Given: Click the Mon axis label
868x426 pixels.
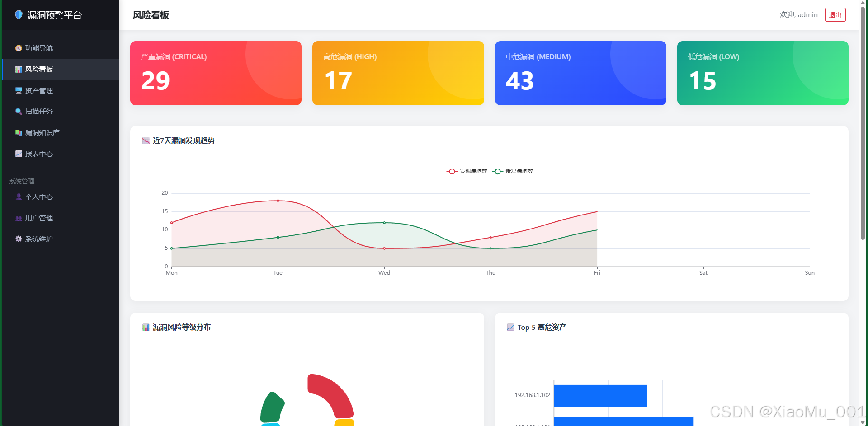Looking at the screenshot, I should 171,273.
